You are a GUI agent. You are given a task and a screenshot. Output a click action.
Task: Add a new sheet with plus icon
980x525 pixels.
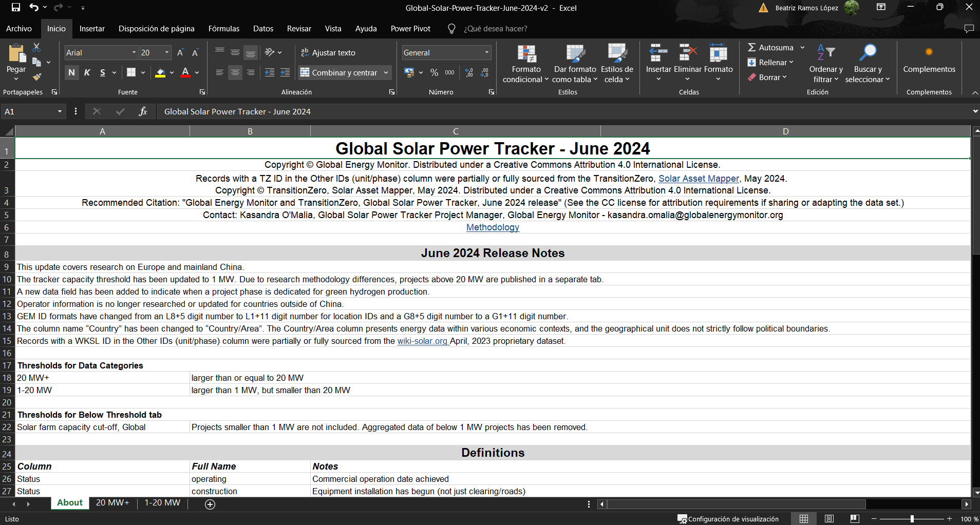(210, 504)
